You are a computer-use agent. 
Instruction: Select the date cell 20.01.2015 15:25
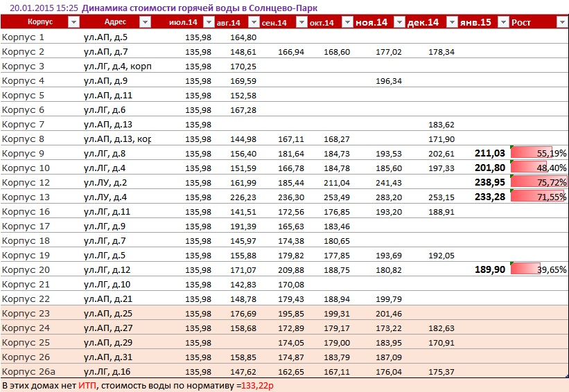coord(44,8)
